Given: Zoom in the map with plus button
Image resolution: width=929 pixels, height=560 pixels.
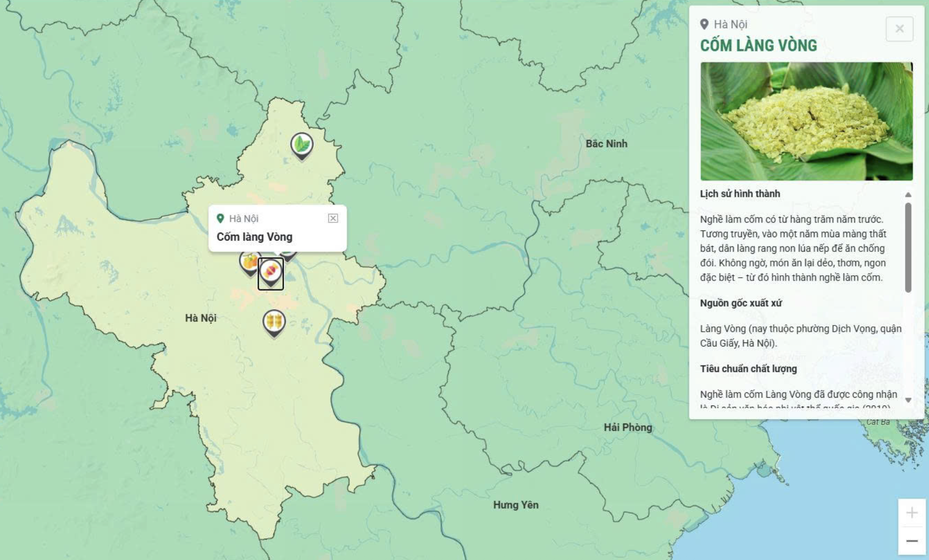Looking at the screenshot, I should [x=912, y=512].
